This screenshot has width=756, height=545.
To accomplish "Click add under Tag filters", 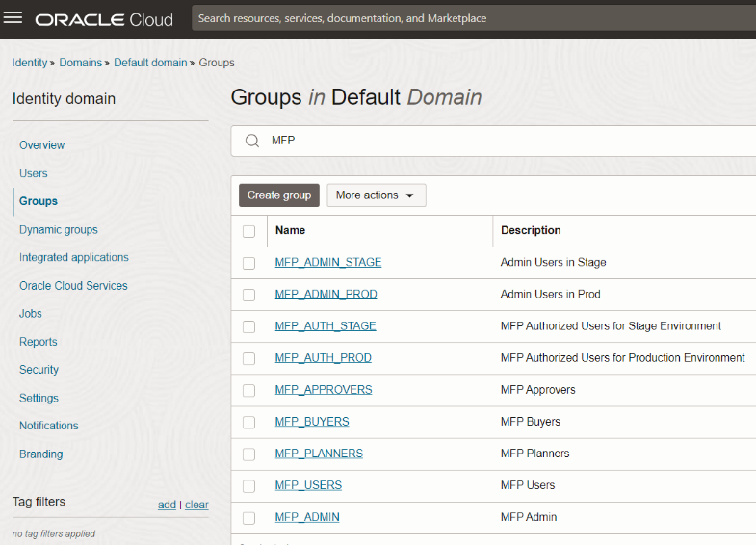I will tap(167, 505).
